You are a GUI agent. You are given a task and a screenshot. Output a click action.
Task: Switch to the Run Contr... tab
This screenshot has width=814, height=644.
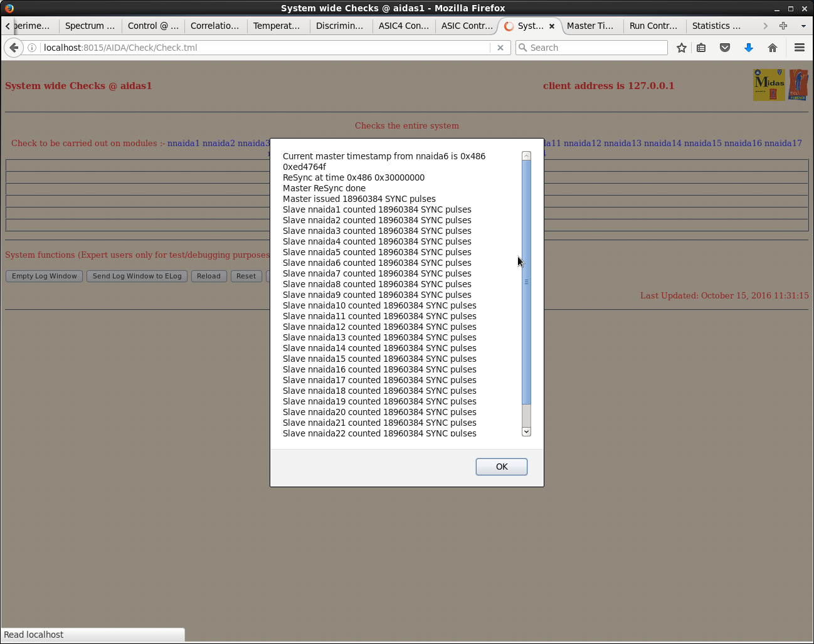pyautogui.click(x=653, y=26)
